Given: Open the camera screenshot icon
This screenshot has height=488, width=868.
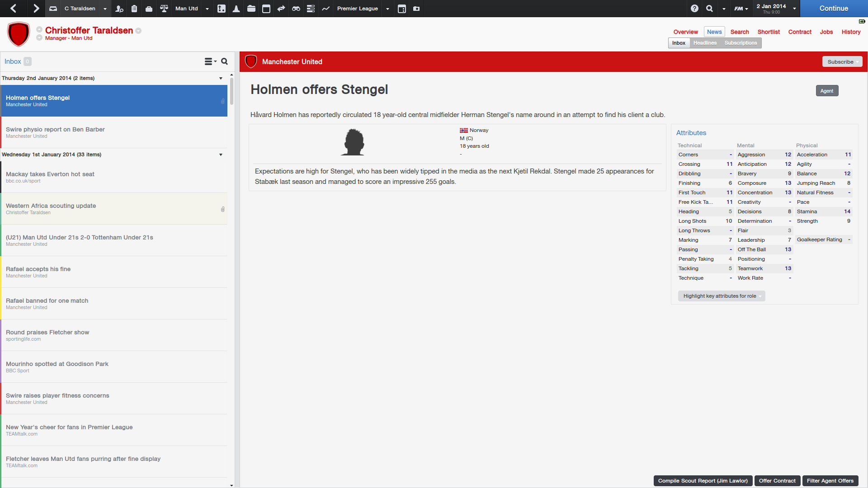Looking at the screenshot, I should coord(416,9).
